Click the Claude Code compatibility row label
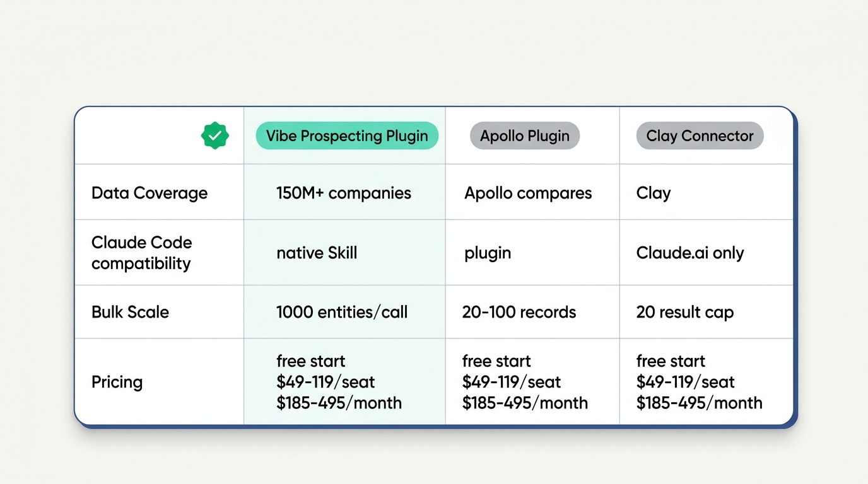 [142, 253]
